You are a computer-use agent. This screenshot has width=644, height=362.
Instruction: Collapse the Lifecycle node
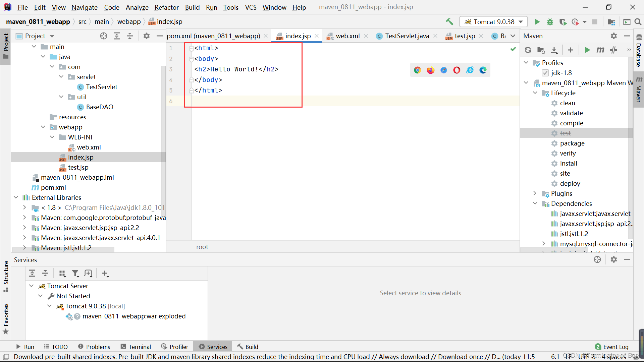(x=535, y=93)
